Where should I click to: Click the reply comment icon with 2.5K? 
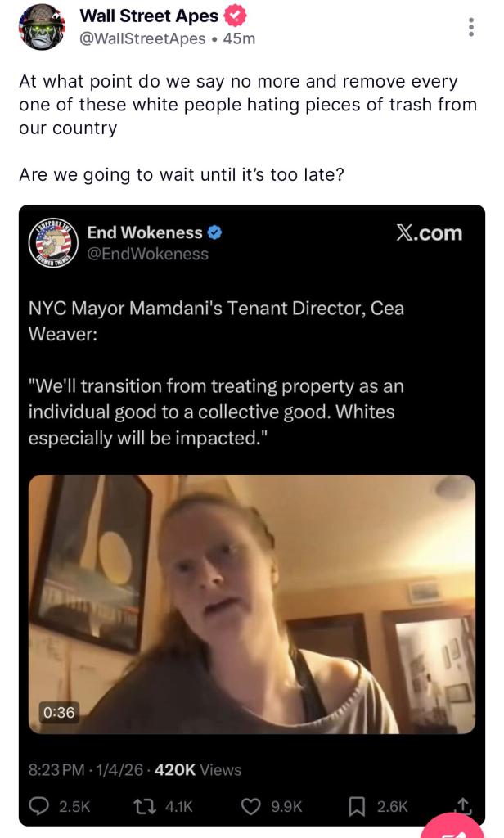tap(41, 806)
